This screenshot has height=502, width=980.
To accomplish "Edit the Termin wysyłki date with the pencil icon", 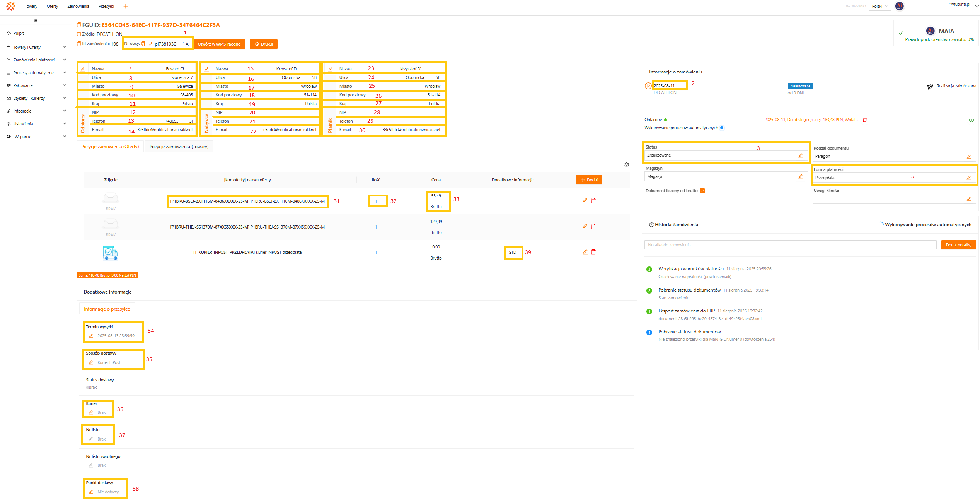I will [x=91, y=336].
